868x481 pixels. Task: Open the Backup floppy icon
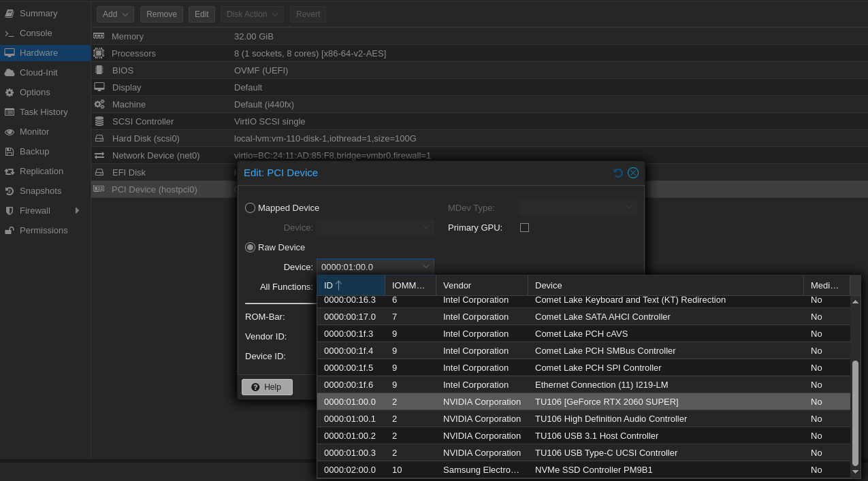tap(10, 152)
